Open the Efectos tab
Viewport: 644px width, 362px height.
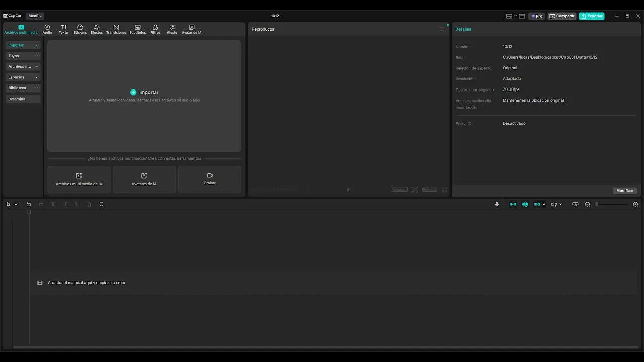[97, 29]
